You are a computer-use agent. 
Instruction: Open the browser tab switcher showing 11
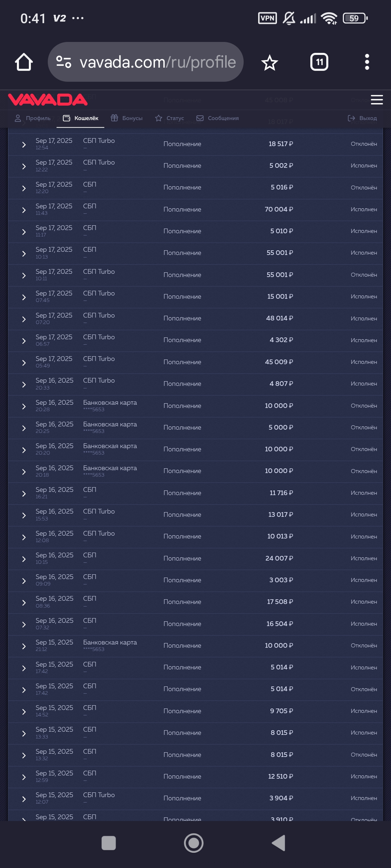[319, 62]
